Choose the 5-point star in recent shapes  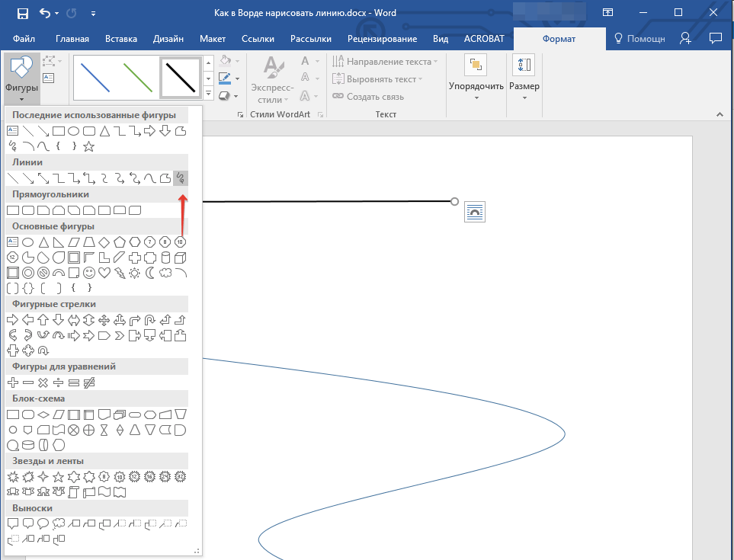pyautogui.click(x=89, y=146)
